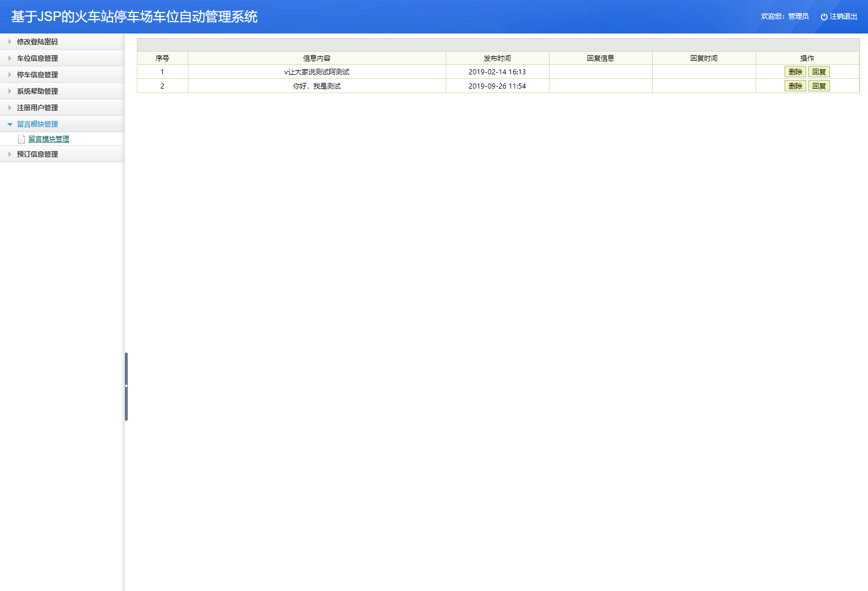Click the arrow icon before 注册用户管理

[x=9, y=107]
